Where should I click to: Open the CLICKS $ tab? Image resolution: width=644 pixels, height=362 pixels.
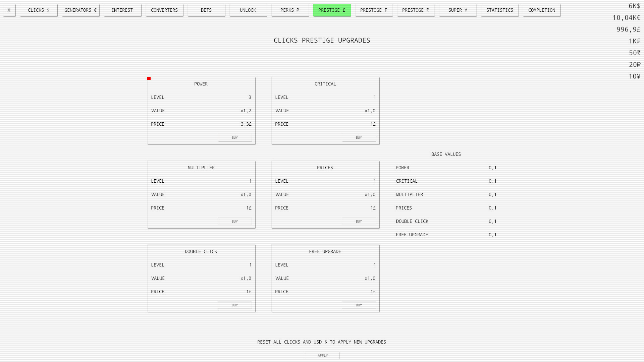click(39, 10)
